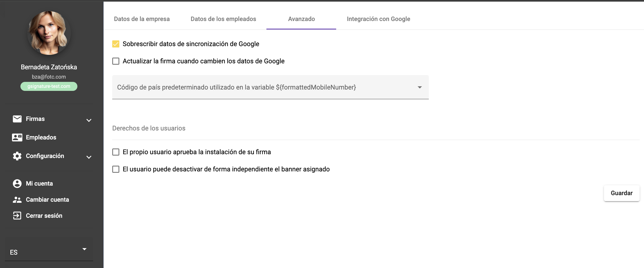Click the Empleados contact card icon
The width and height of the screenshot is (644, 268).
tap(17, 137)
